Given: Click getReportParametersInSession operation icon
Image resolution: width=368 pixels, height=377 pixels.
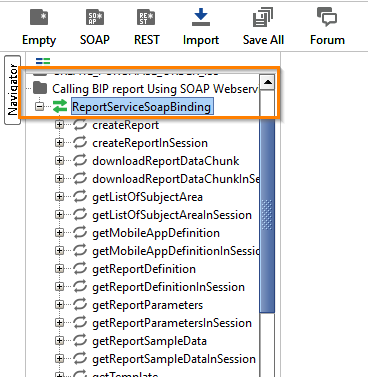Looking at the screenshot, I should click(x=80, y=323).
